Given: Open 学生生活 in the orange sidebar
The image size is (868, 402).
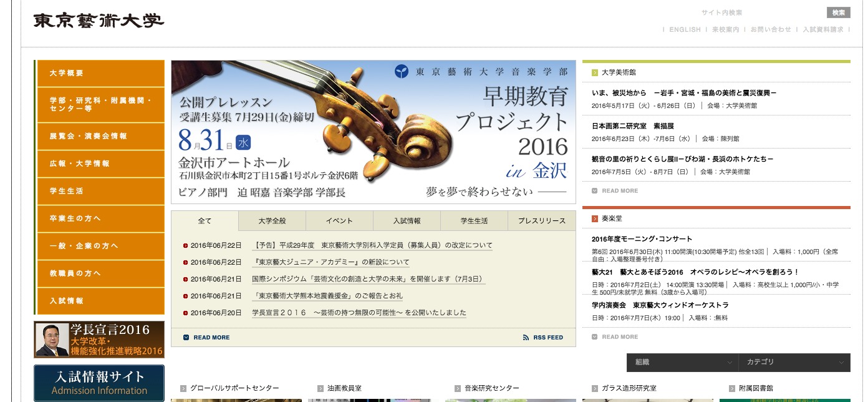Looking at the screenshot, I should (x=100, y=191).
